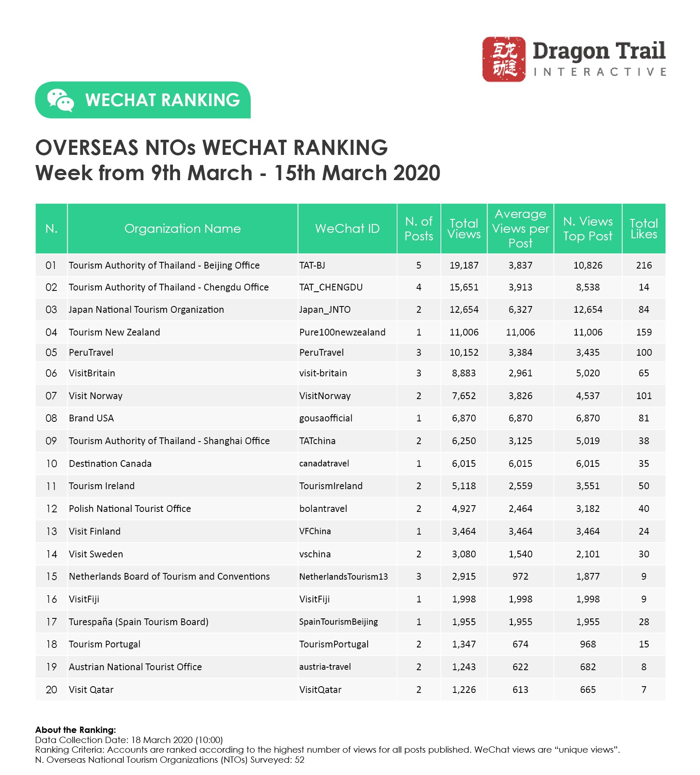The height and width of the screenshot is (775, 700).
Task: Click the About the Ranking footnote heading
Action: coord(76,730)
